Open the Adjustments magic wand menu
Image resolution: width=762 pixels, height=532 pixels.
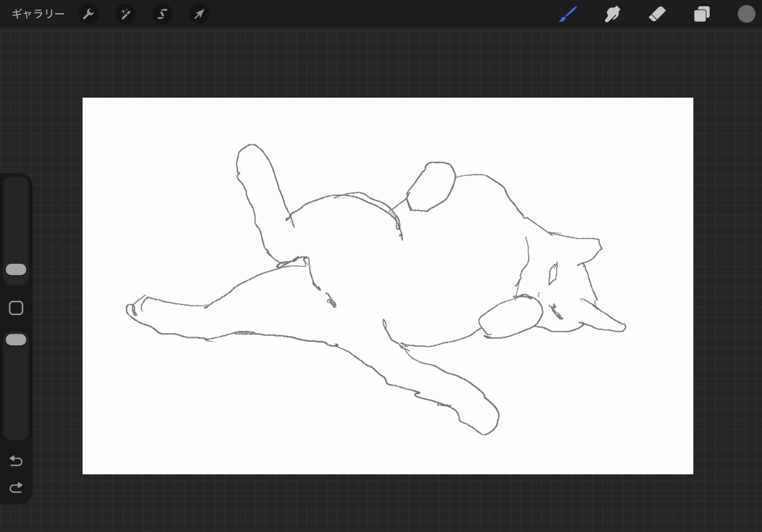pos(125,14)
